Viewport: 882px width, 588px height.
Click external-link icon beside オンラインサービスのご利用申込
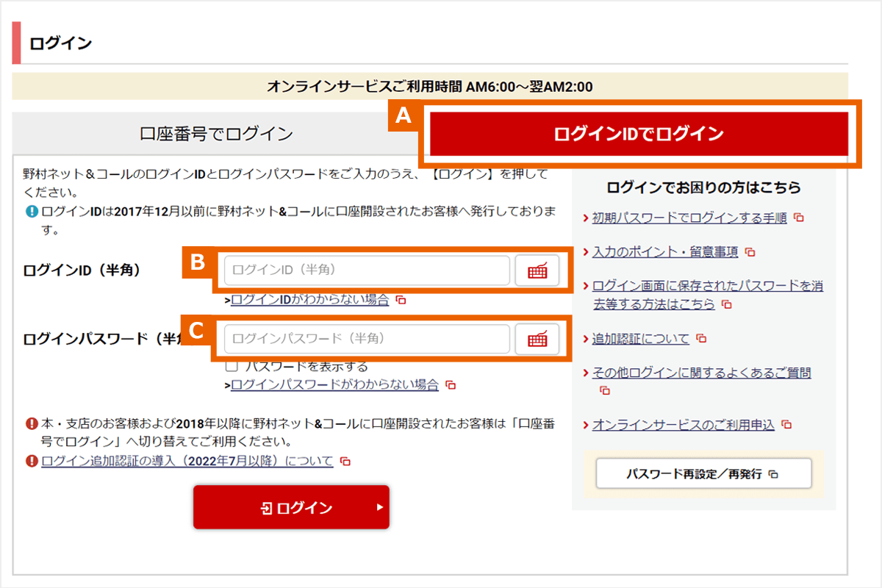coord(786,425)
